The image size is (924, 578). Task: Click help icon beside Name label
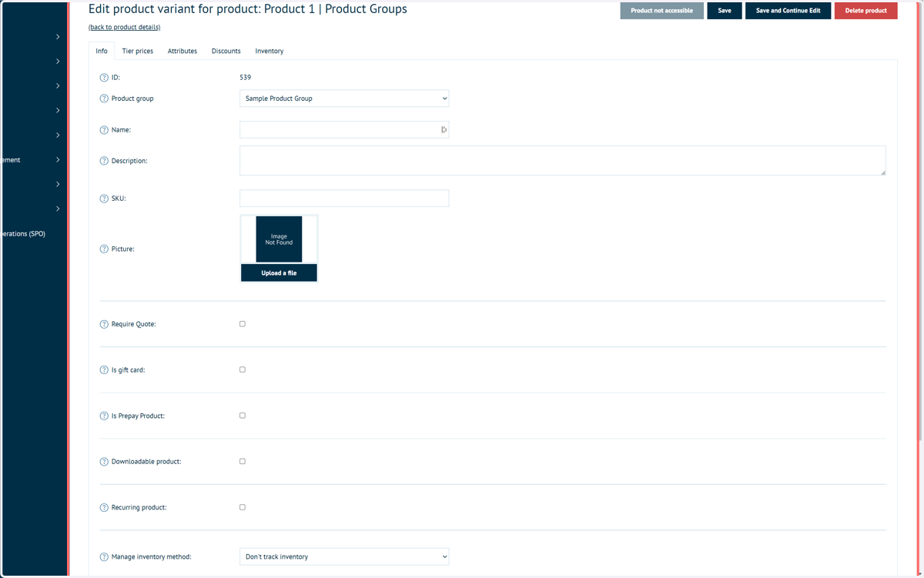[104, 130]
